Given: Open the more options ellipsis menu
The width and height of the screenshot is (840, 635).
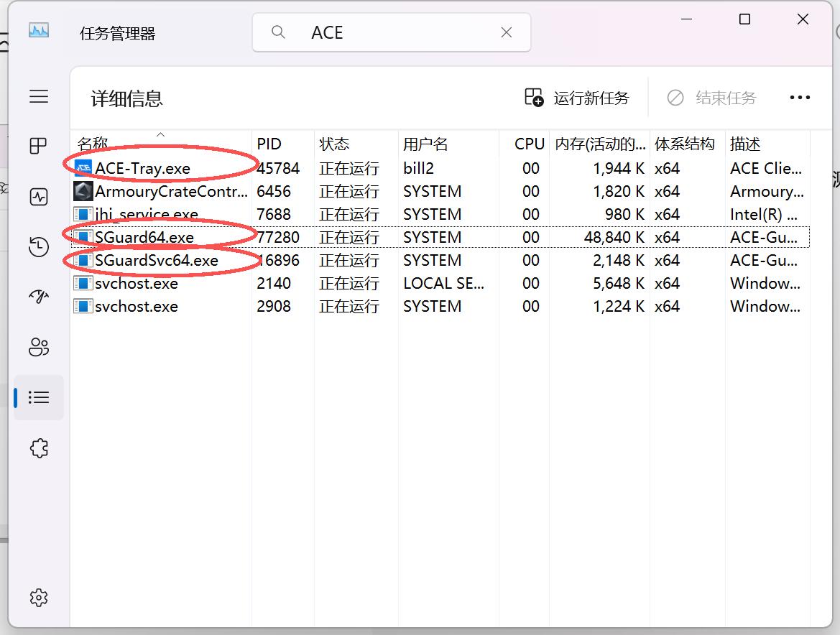Looking at the screenshot, I should 800,97.
